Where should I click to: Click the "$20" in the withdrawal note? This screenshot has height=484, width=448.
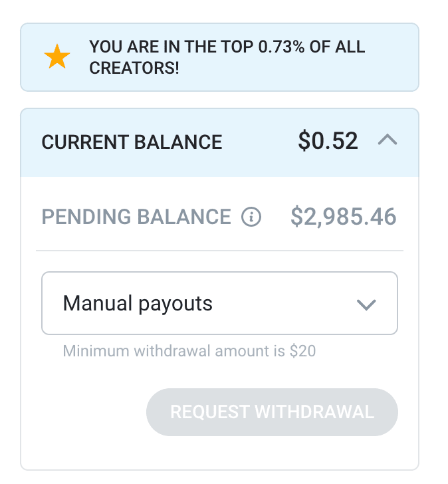tap(302, 350)
